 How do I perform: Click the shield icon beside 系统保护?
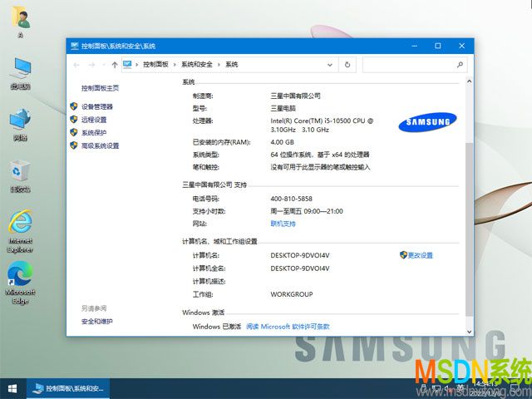tap(74, 132)
